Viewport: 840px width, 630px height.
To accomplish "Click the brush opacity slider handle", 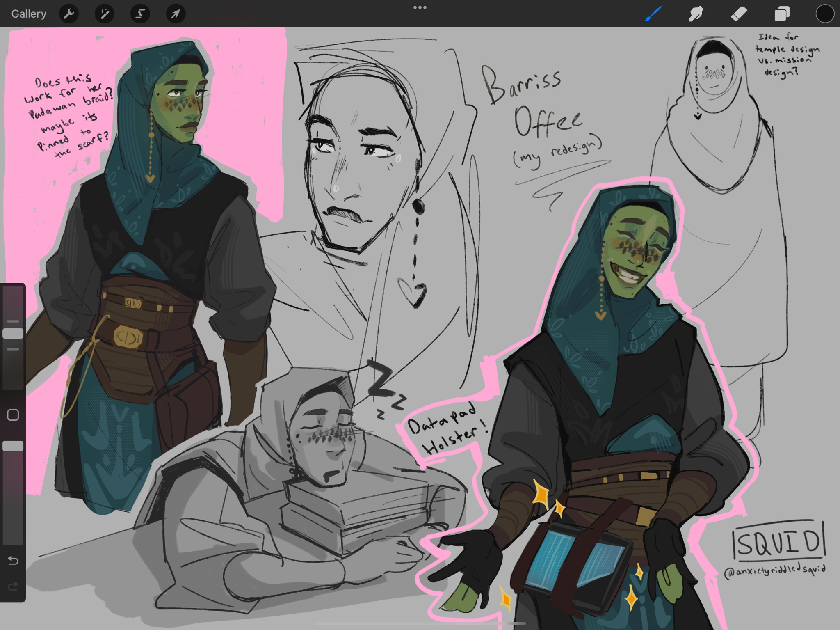I will pos(13,446).
